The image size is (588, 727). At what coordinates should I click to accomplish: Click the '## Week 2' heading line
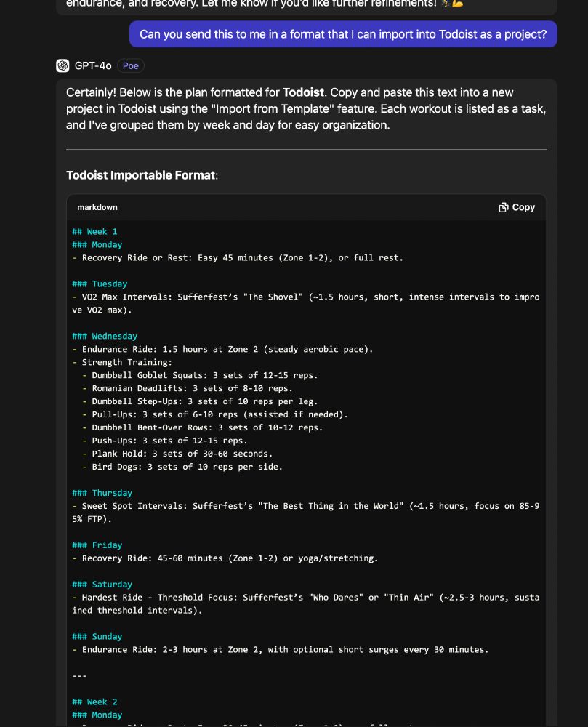tap(95, 702)
